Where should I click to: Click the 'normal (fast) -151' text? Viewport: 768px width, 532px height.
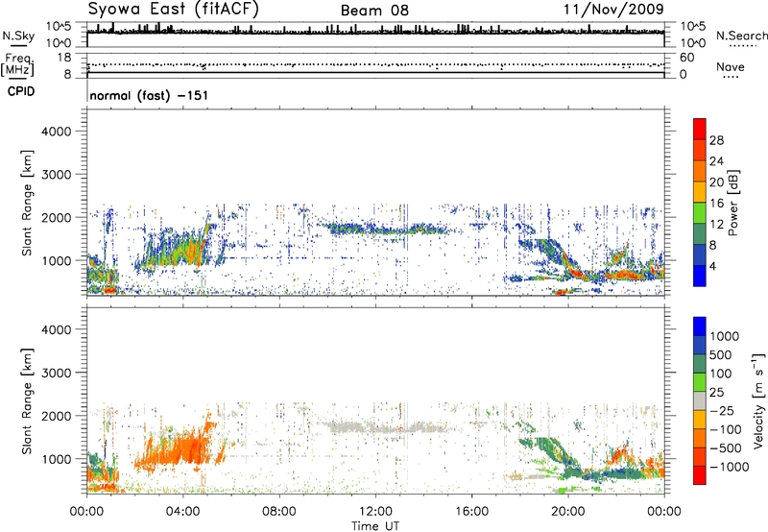[149, 95]
